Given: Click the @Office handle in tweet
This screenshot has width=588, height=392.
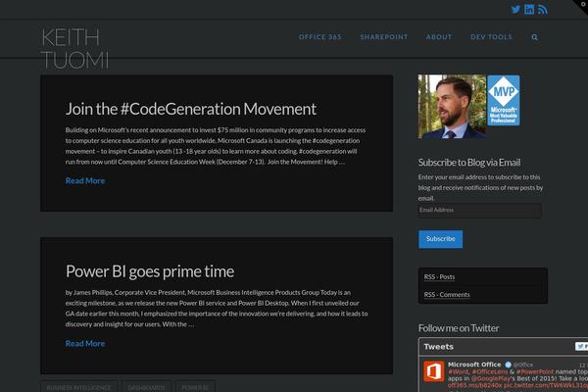Looking at the screenshot, I should coord(522,365).
